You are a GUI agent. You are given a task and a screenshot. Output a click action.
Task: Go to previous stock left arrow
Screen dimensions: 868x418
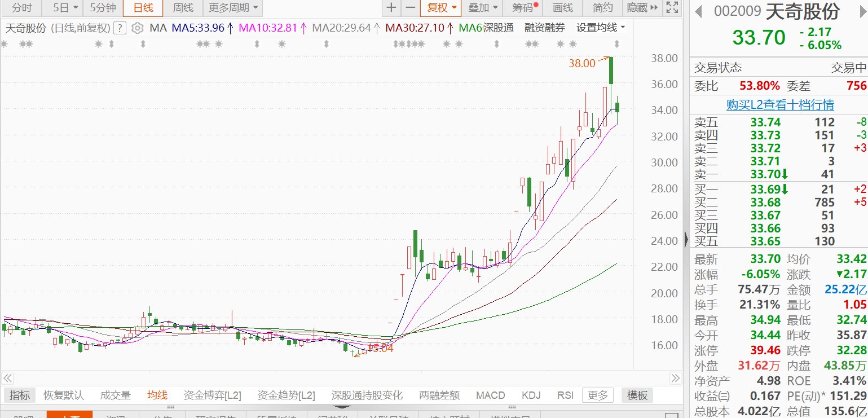click(698, 11)
